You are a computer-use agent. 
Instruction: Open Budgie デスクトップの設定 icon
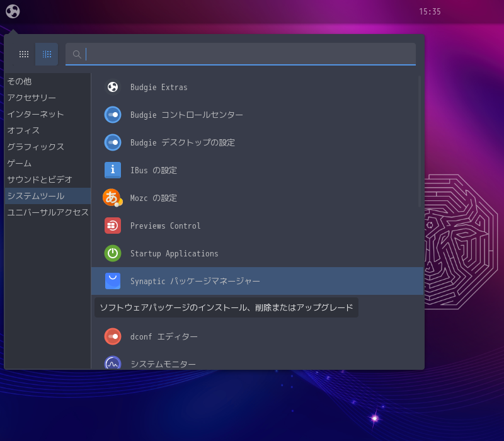click(113, 142)
